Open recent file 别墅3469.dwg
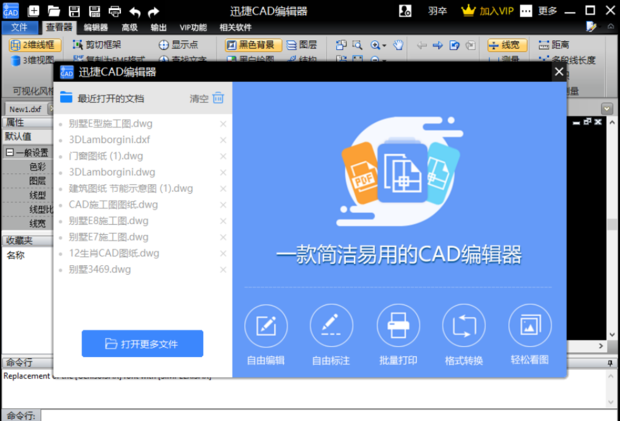Image resolution: width=620 pixels, height=421 pixels. click(x=100, y=269)
